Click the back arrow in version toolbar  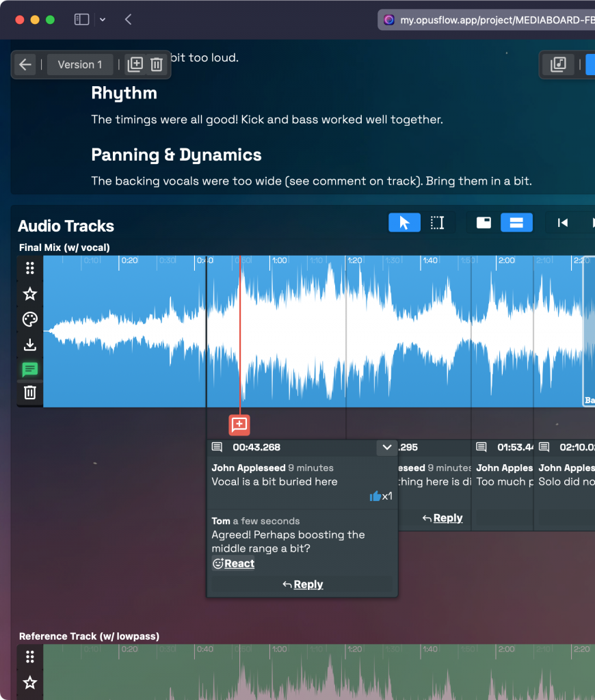tap(25, 65)
